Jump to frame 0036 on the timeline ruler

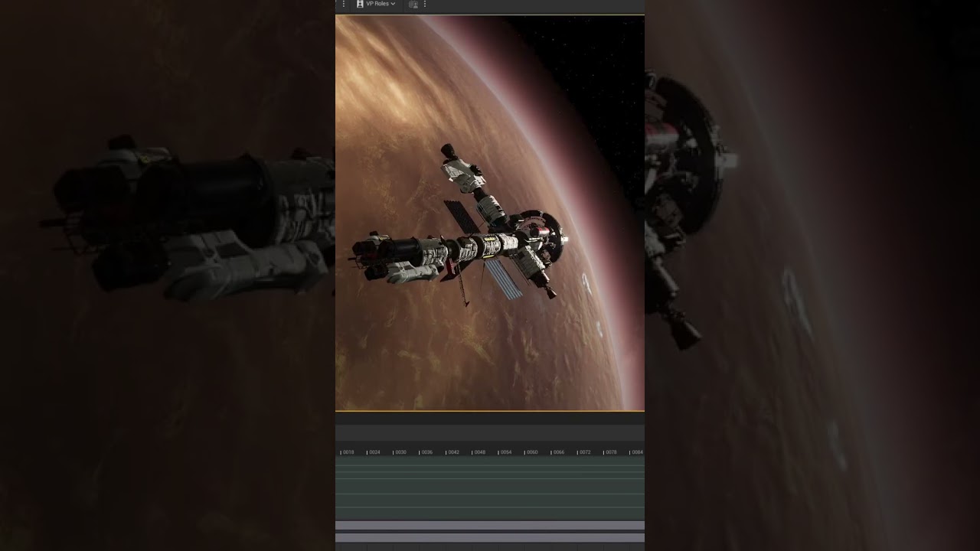point(427,452)
